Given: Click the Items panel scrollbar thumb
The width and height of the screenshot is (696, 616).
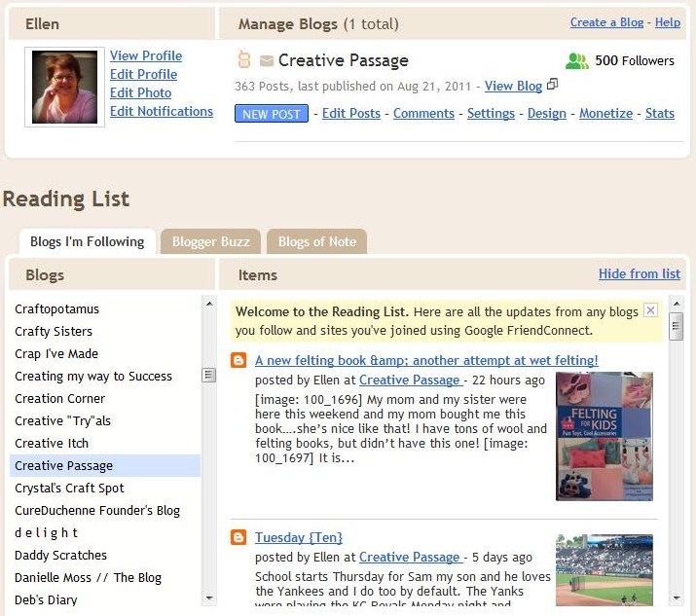Looking at the screenshot, I should (x=676, y=326).
